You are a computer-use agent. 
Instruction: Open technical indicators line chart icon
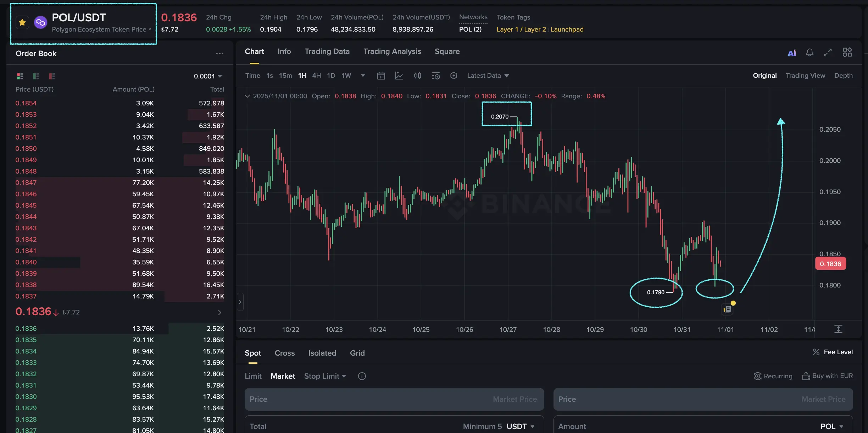[x=399, y=76]
